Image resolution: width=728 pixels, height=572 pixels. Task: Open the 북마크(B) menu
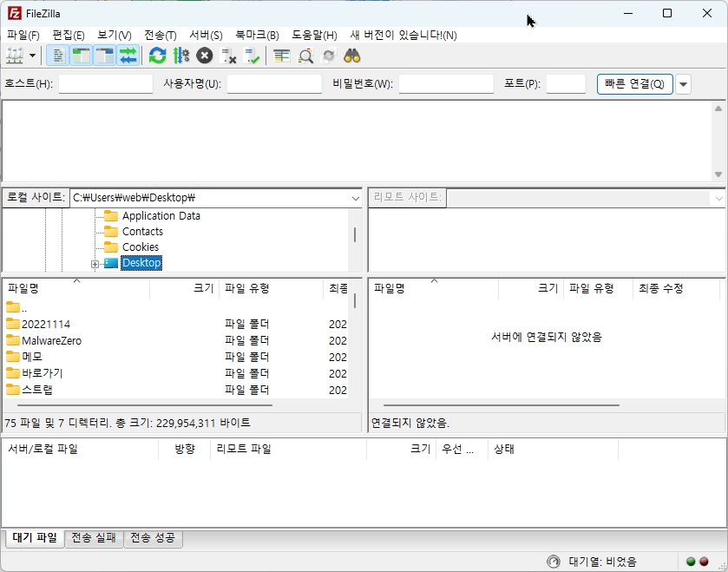(x=257, y=36)
